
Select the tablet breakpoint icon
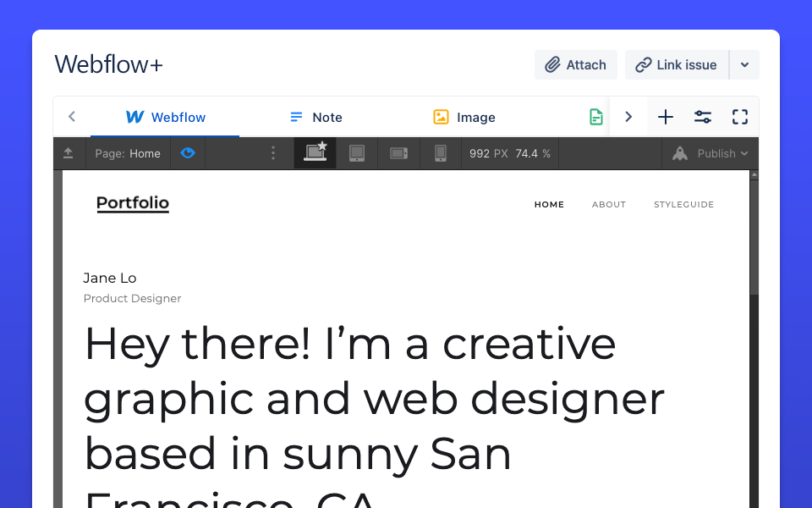pyautogui.click(x=357, y=153)
